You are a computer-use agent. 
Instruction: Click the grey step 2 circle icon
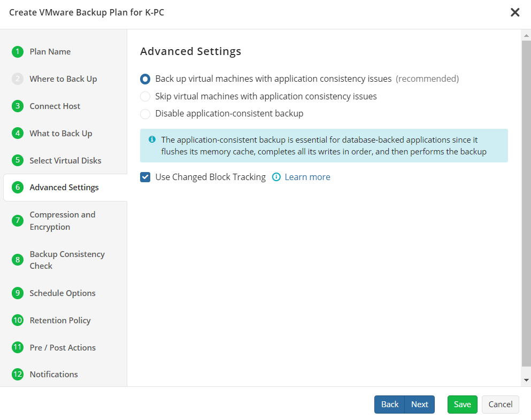tap(18, 79)
